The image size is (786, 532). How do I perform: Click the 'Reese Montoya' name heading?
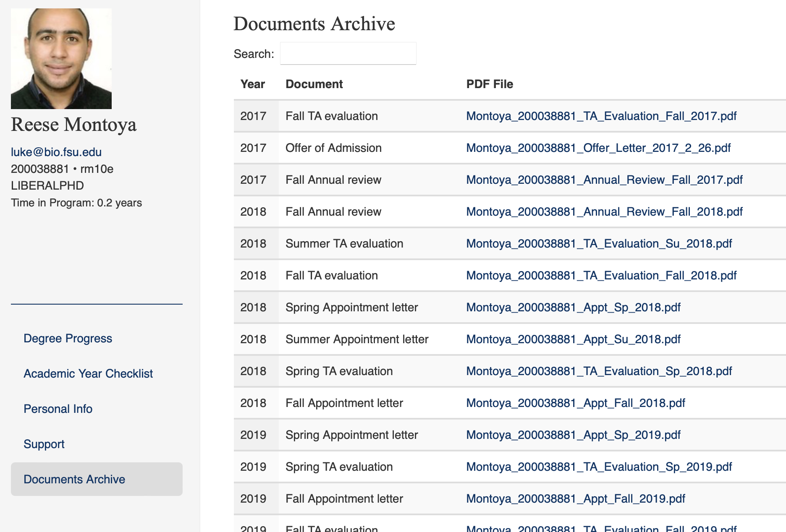[x=73, y=125]
